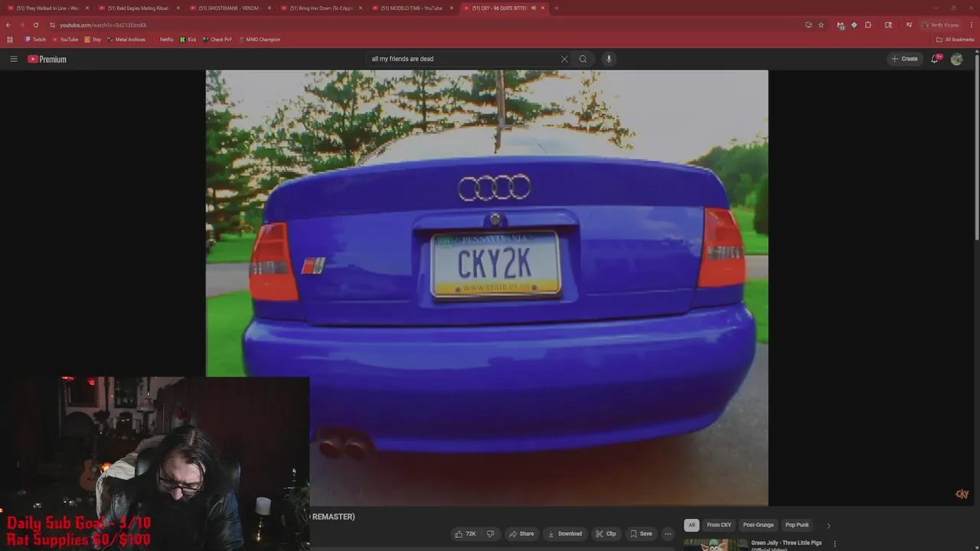980x551 pixels.
Task: Open the YouTube guide hamburger menu
Action: (13, 59)
